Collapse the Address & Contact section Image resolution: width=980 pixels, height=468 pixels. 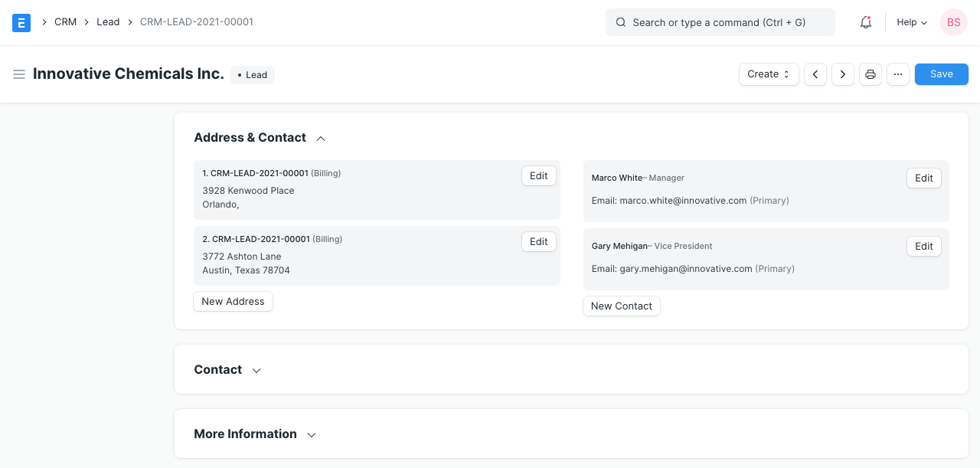320,138
